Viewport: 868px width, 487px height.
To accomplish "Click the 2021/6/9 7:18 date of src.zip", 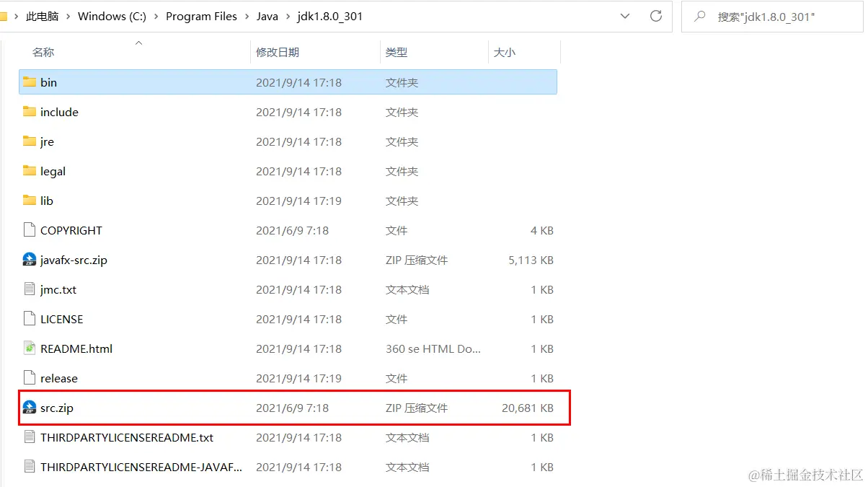I will 292,408.
